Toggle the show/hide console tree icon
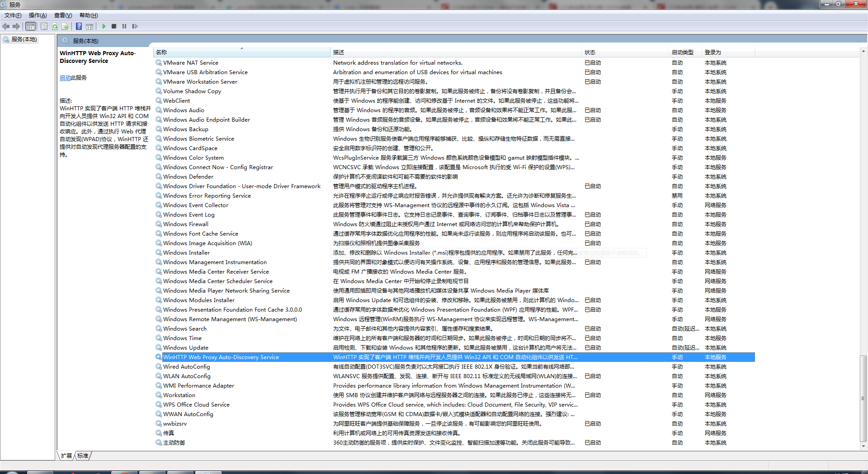Viewport: 868px width, 474px height. 30,26
